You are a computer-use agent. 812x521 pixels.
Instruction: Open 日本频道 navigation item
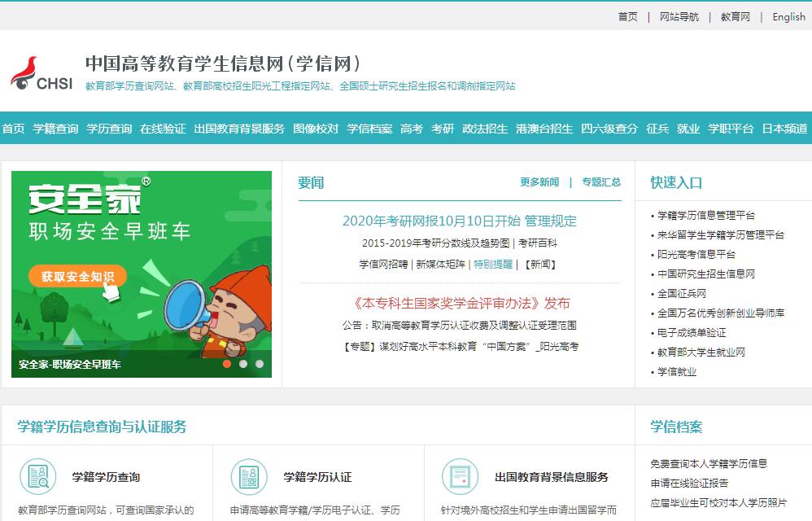coord(784,129)
